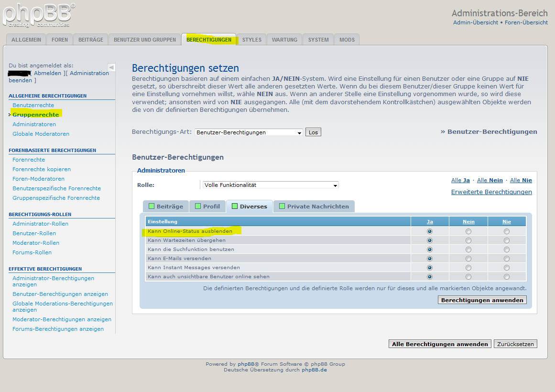Click green square on Private Nachrichten tab
The width and height of the screenshot is (555, 392).
(282, 207)
